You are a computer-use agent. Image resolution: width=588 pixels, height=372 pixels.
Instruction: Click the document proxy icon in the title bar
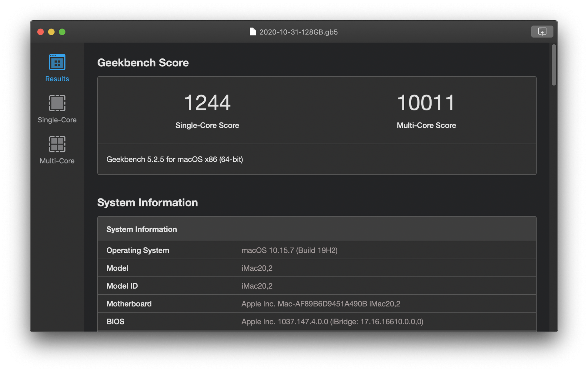click(x=253, y=32)
